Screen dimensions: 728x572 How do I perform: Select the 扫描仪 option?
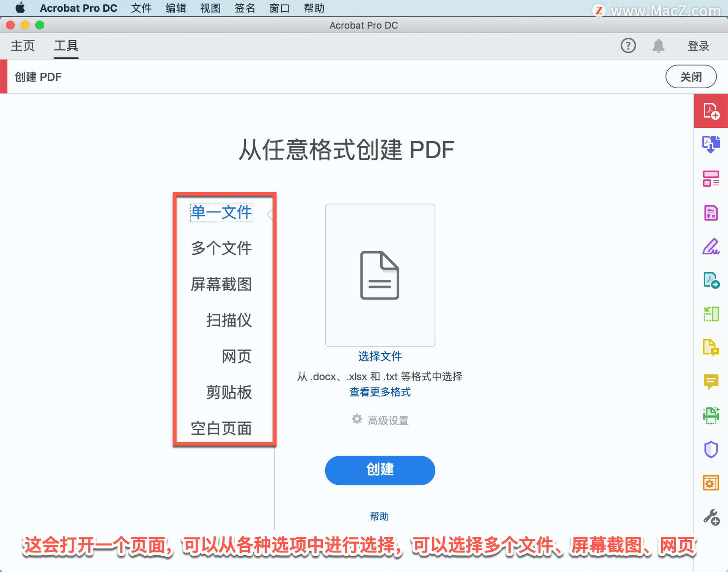[229, 320]
